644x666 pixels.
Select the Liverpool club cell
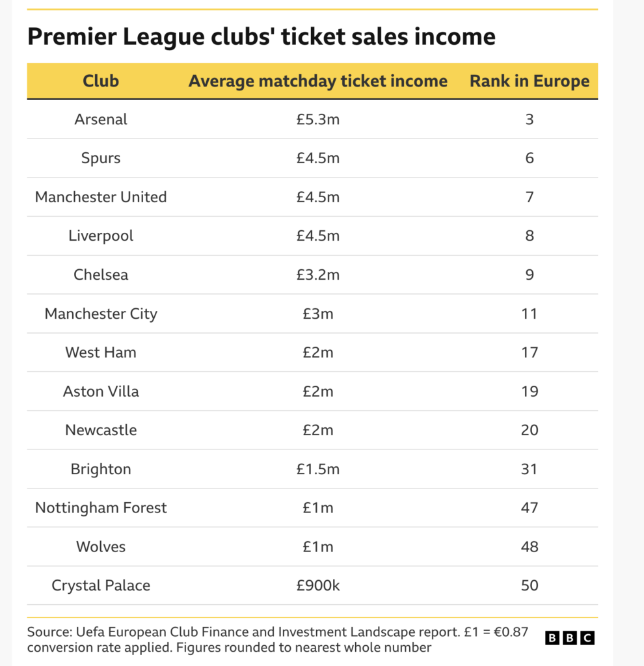coord(101,235)
